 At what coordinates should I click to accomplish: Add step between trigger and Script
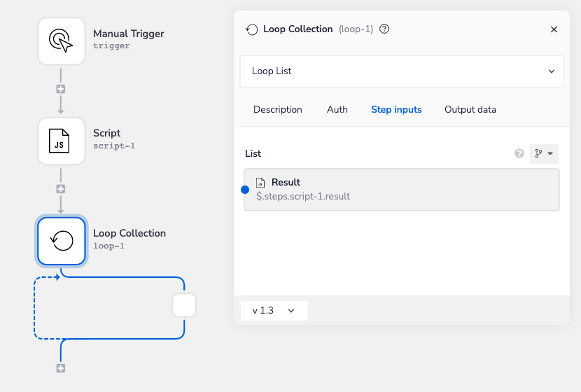61,90
